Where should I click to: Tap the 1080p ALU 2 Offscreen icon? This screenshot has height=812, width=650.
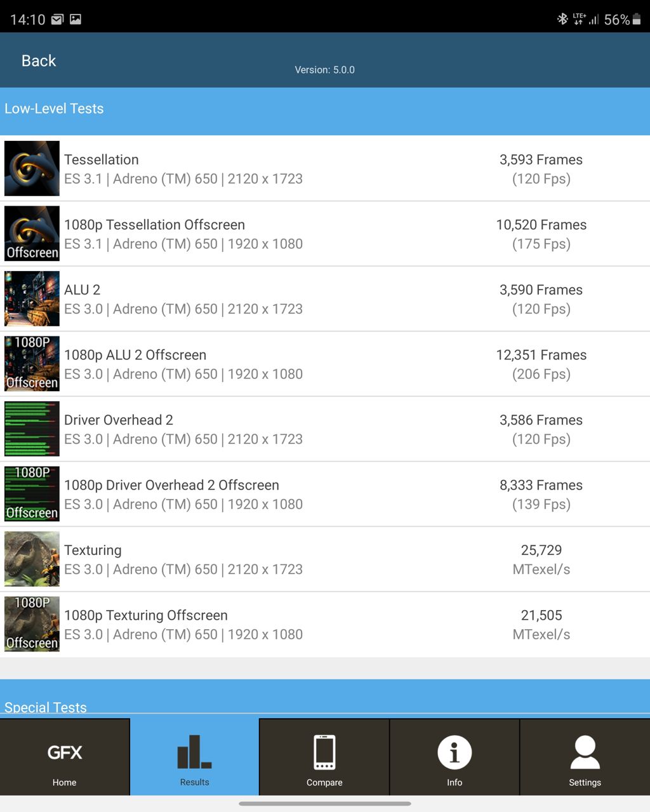32,364
